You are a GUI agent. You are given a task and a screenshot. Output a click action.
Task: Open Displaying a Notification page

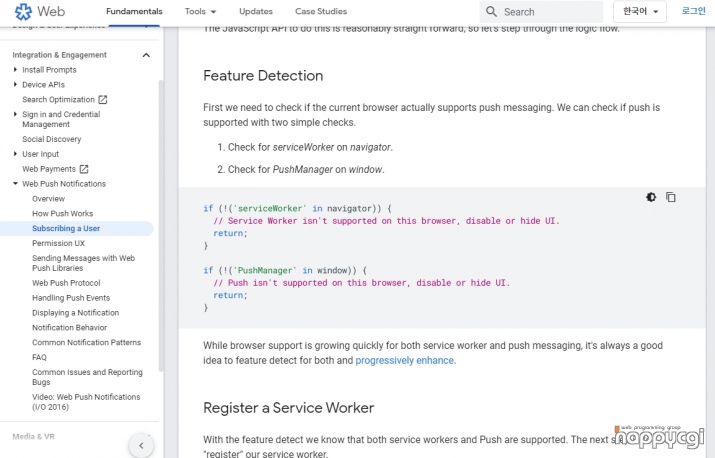click(x=76, y=312)
